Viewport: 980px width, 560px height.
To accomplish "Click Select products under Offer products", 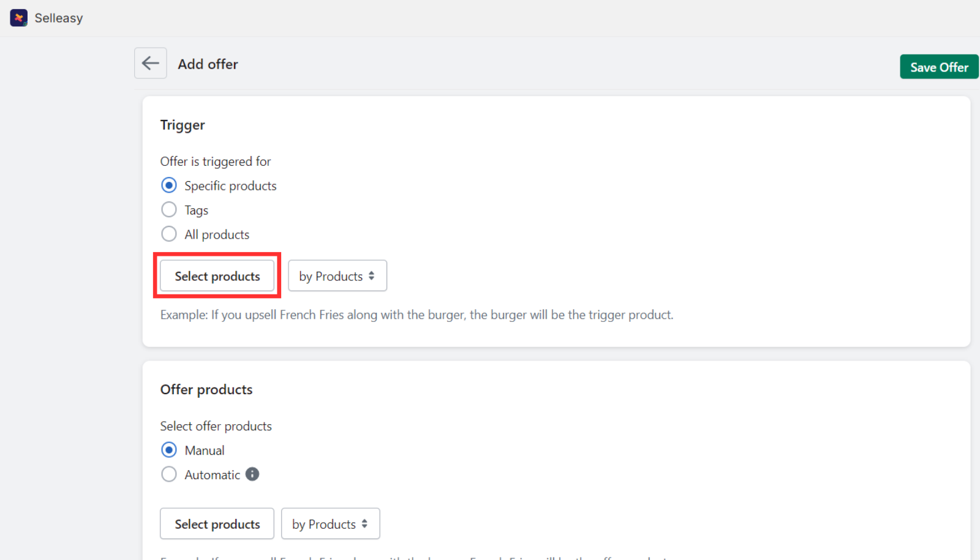I will coord(217,523).
